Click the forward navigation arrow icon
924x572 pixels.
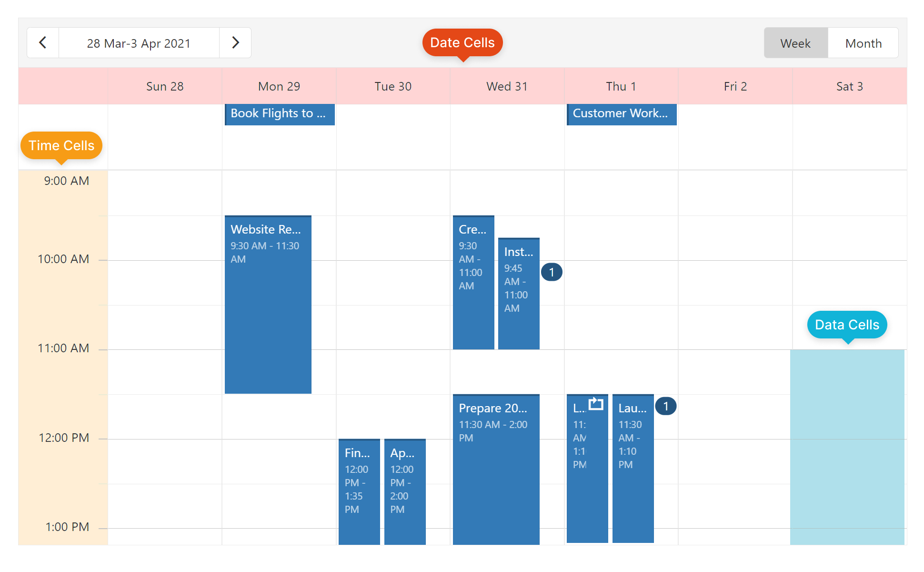point(235,43)
